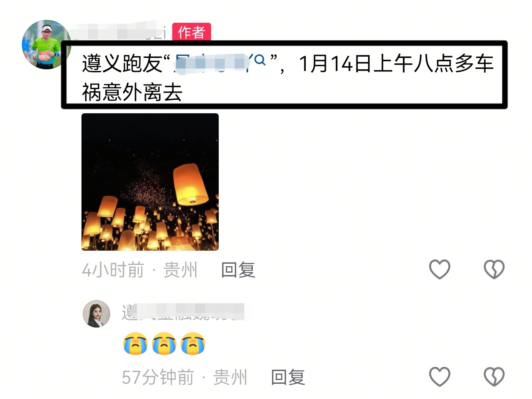Open the sky lanterns image thumbnail

[150, 182]
